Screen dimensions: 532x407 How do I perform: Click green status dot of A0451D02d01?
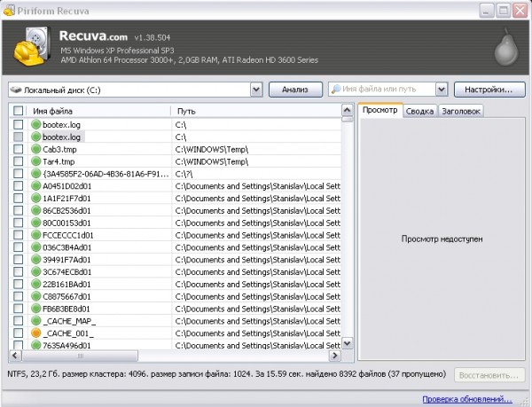[36, 186]
